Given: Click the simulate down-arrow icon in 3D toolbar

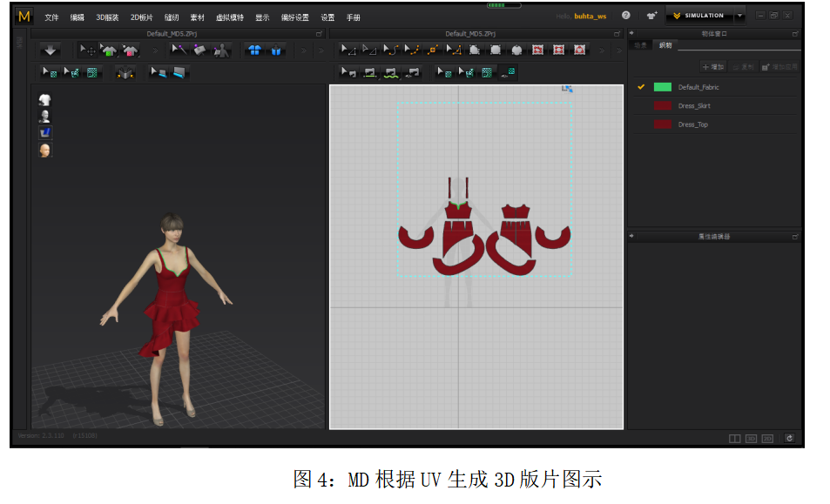Looking at the screenshot, I should pos(49,50).
